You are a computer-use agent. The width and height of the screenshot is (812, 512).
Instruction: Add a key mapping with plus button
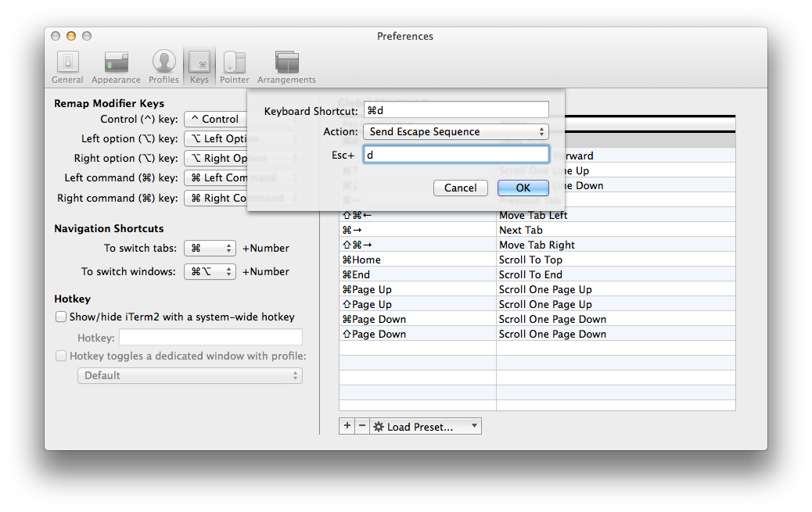point(347,426)
